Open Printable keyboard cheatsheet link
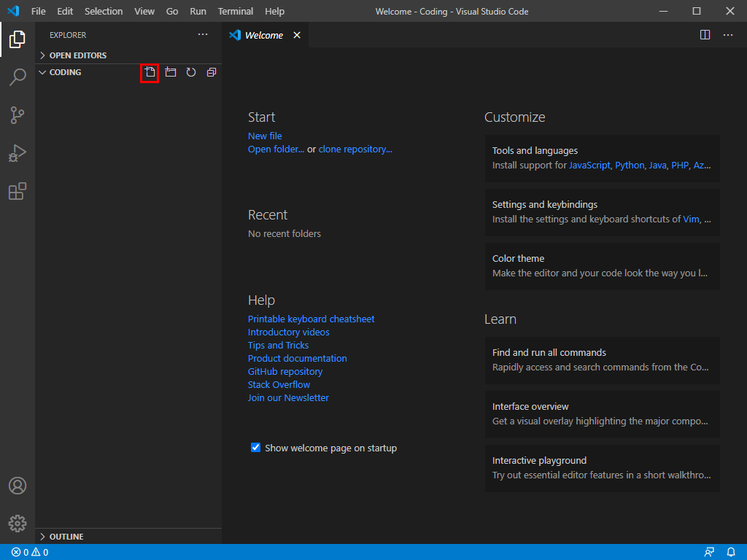The width and height of the screenshot is (747, 560). 311,319
